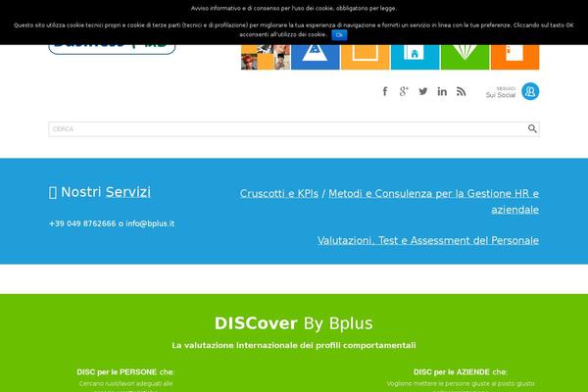Open the blue triangle tile in the header
This screenshot has height=392, width=588.
(316, 57)
